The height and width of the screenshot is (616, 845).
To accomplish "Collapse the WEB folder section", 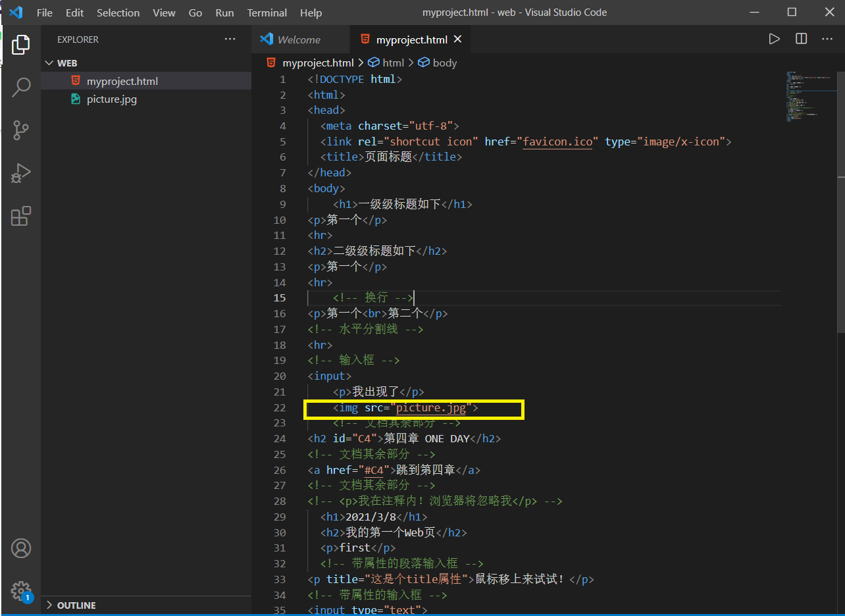I will 146,63.
